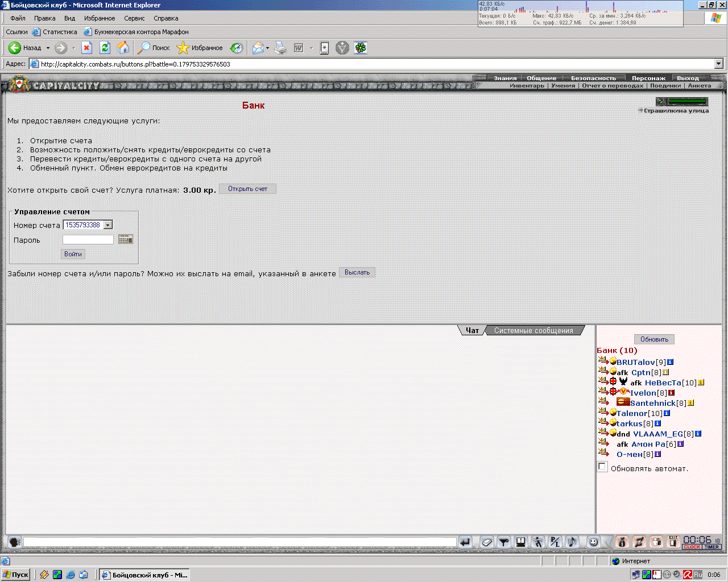Click the EXIT door icon
The image size is (728, 582).
(673, 542)
